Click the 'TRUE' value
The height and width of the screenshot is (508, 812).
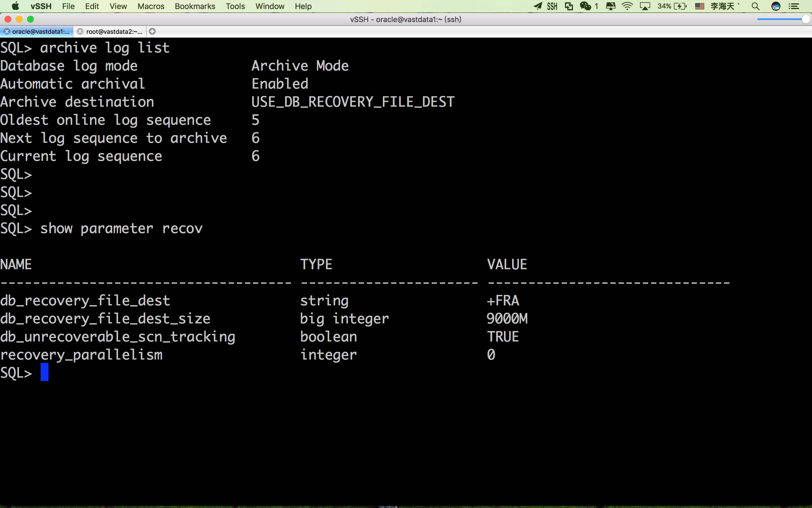click(503, 337)
